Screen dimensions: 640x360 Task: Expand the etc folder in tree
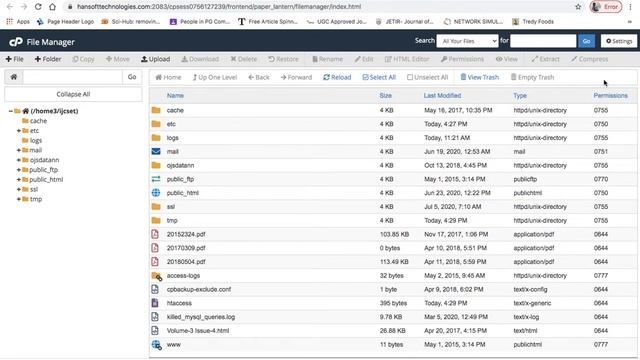[19, 131]
